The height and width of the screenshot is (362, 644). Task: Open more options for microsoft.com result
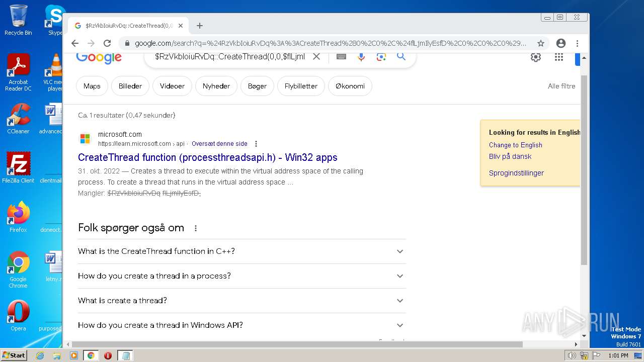(256, 144)
